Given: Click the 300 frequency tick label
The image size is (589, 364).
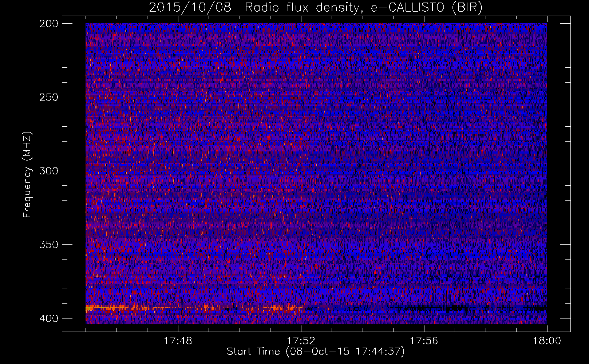Looking at the screenshot, I should coord(48,171).
